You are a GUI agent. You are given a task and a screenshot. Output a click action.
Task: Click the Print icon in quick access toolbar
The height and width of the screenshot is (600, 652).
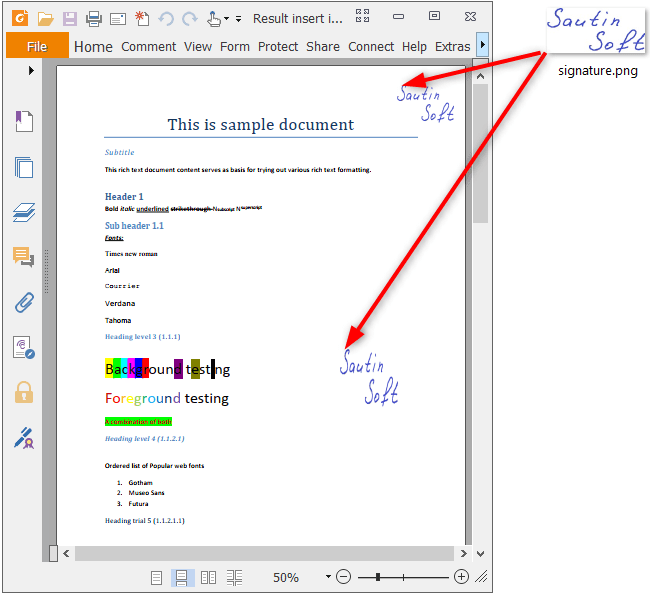[94, 18]
